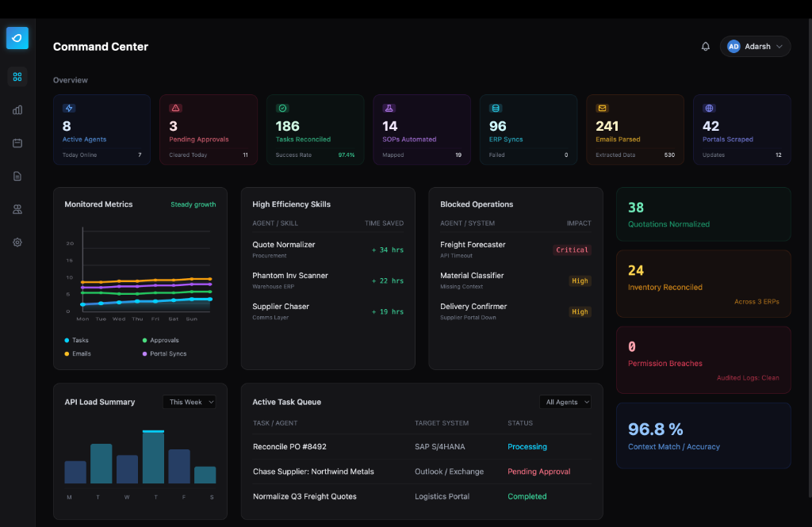Open the ERP Syncs overview card
The height and width of the screenshot is (527, 812).
(x=529, y=129)
